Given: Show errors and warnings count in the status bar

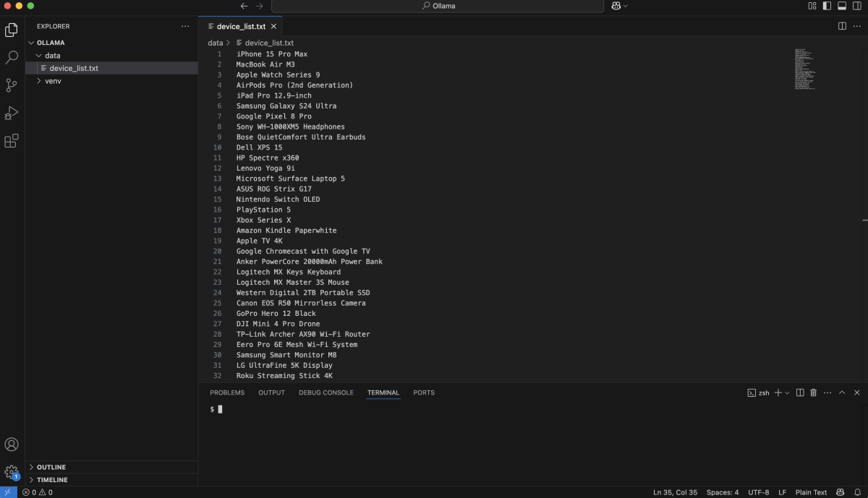Looking at the screenshot, I should click(x=37, y=492).
